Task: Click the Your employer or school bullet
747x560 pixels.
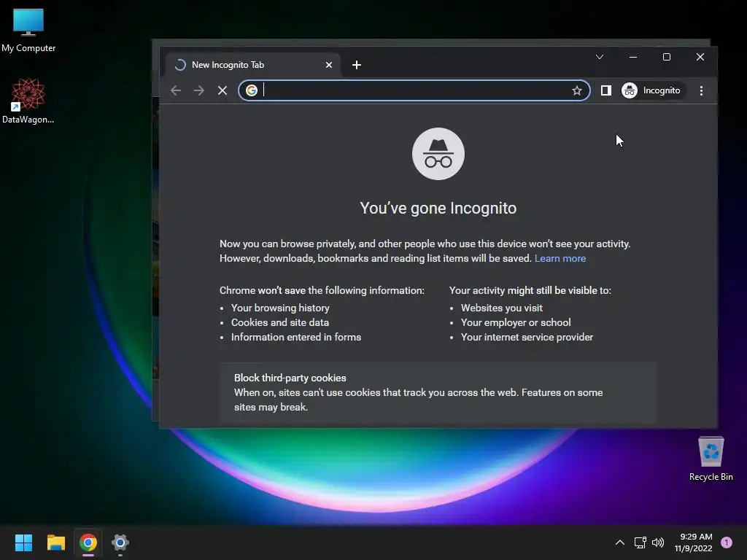Action: (516, 322)
